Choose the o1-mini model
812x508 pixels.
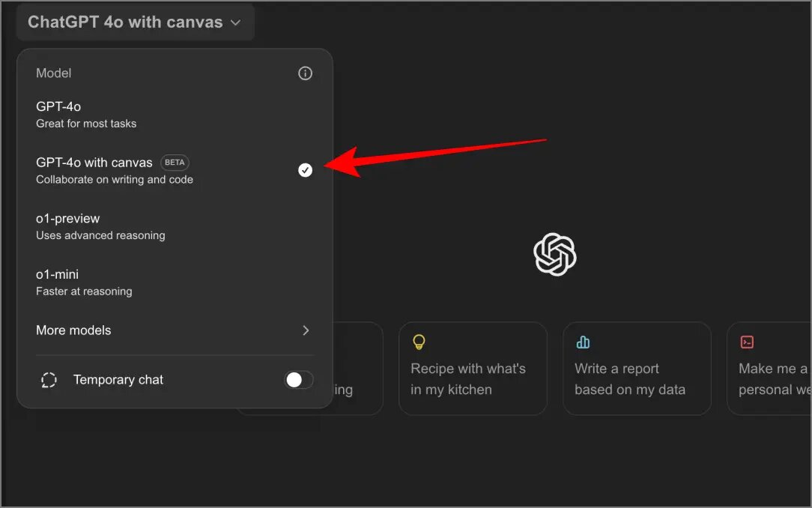tap(175, 282)
